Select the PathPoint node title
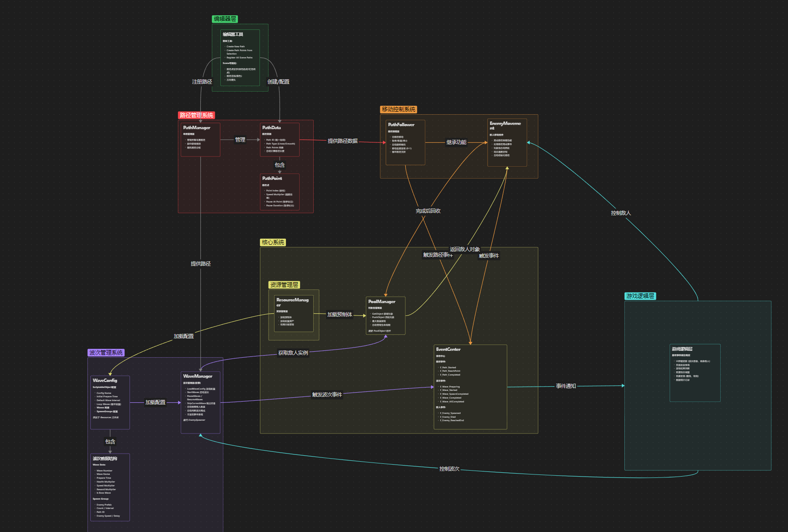Image resolution: width=788 pixels, height=532 pixels. [x=272, y=178]
